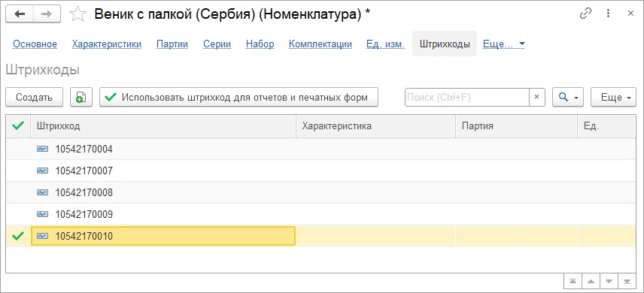Image resolution: width=644 pixels, height=293 pixels.
Task: Sort by Характеристика column header
Action: [x=376, y=126]
